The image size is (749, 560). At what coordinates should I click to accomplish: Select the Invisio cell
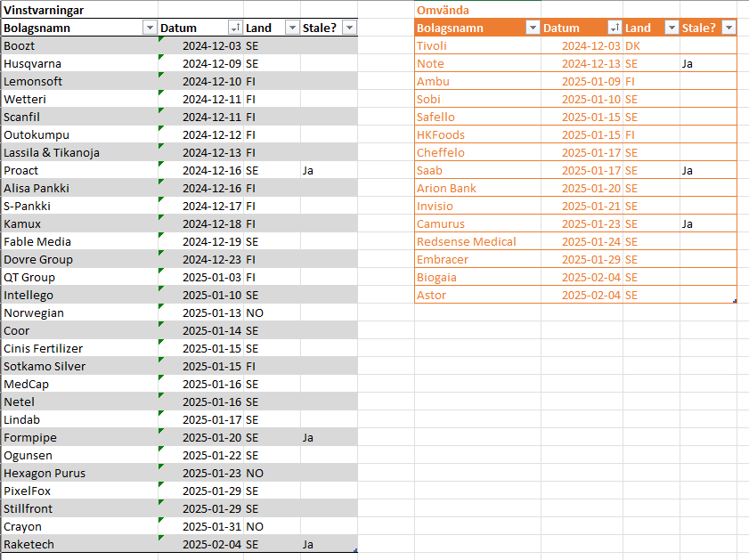click(477, 207)
